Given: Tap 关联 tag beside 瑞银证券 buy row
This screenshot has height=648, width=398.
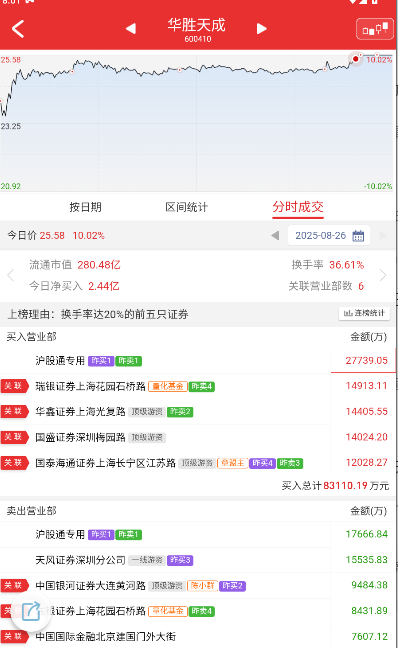Looking at the screenshot, I should (14, 386).
